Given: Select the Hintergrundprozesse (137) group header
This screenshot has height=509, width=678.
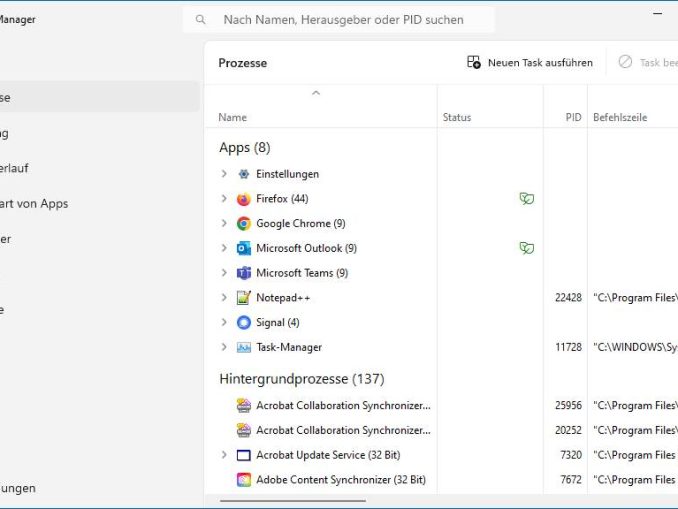Looking at the screenshot, I should 302,379.
